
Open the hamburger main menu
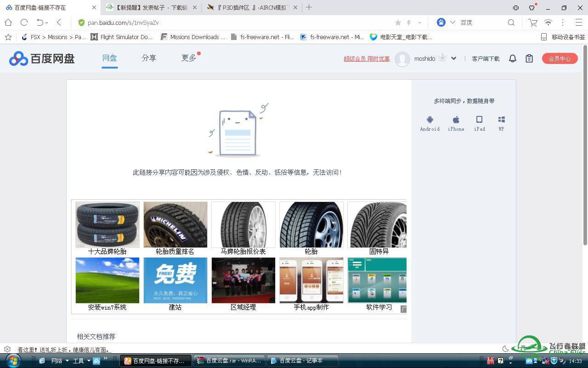click(579, 22)
